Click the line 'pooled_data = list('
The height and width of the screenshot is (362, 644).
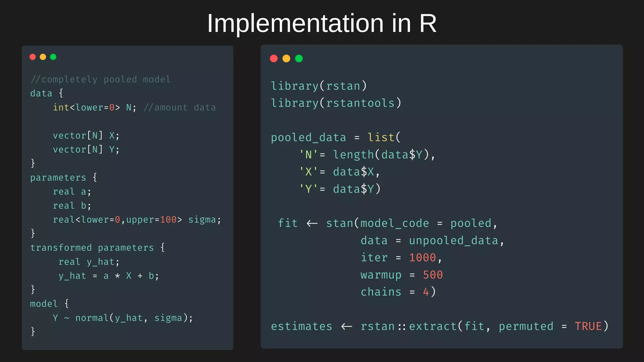[336, 137]
